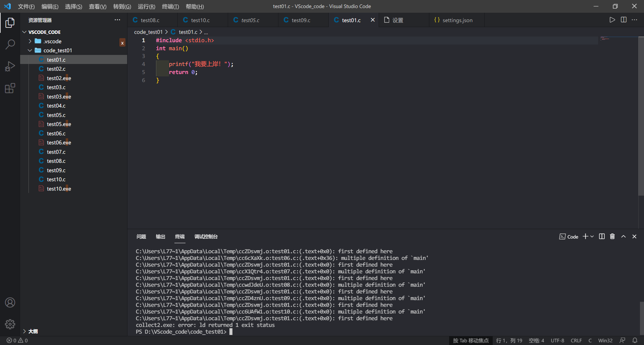Image resolution: width=644 pixels, height=345 pixels.
Task: Open the 编辑(E) menu
Action: 50,6
